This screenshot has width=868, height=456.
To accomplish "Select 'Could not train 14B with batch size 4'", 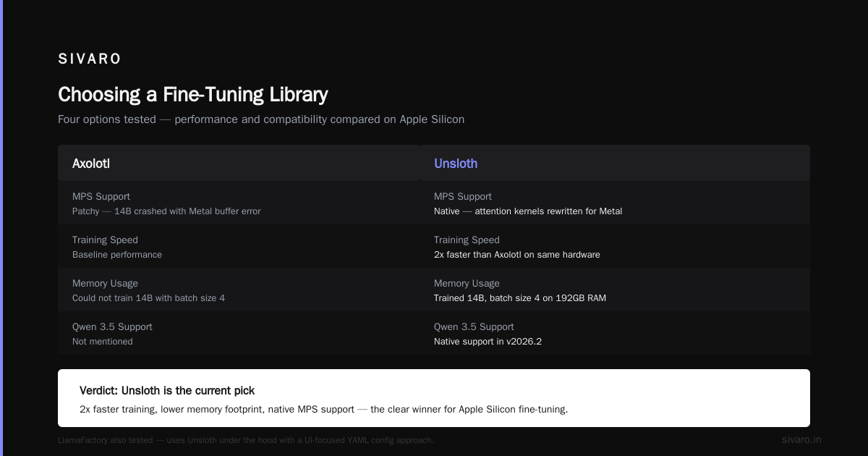I will pyautogui.click(x=148, y=298).
